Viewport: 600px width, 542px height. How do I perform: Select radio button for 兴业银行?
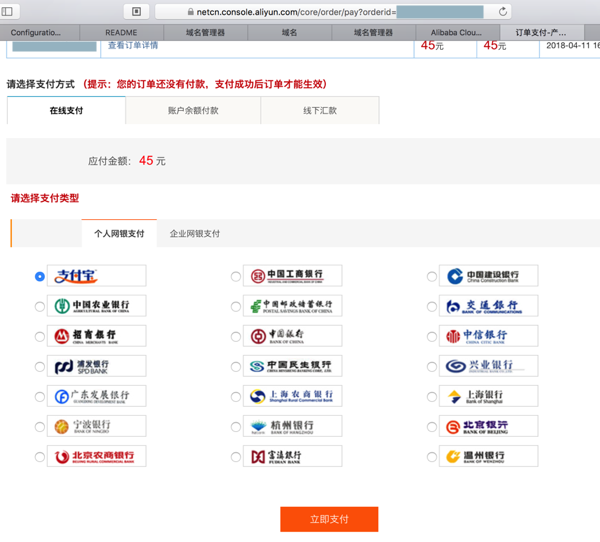pos(432,367)
